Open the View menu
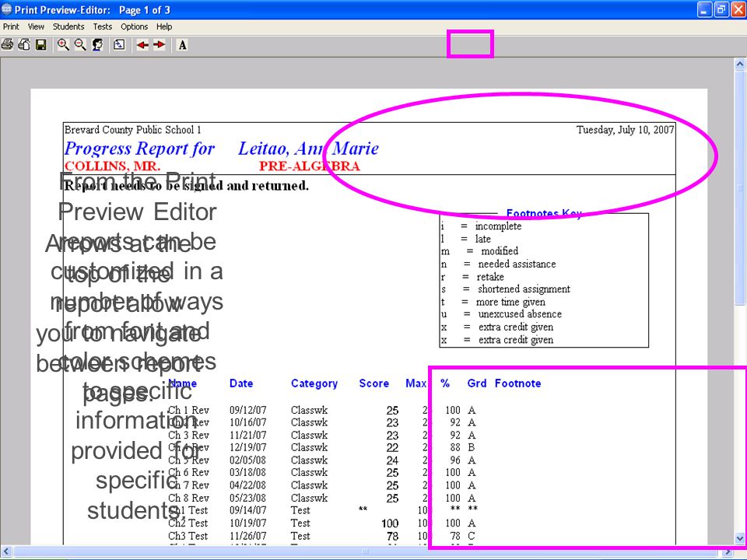The width and height of the screenshot is (747, 560). click(x=36, y=26)
